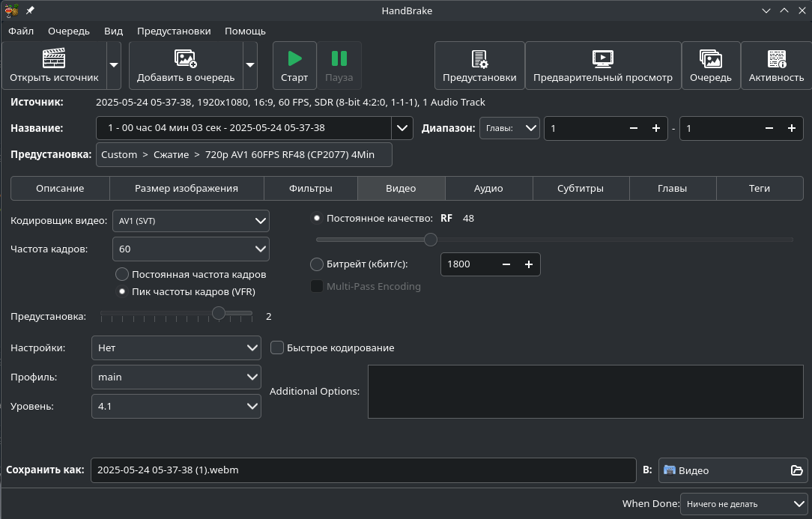Viewport: 812px width, 519px height.
Task: Select Постоянная частота кадров radio button
Action: tap(121, 274)
